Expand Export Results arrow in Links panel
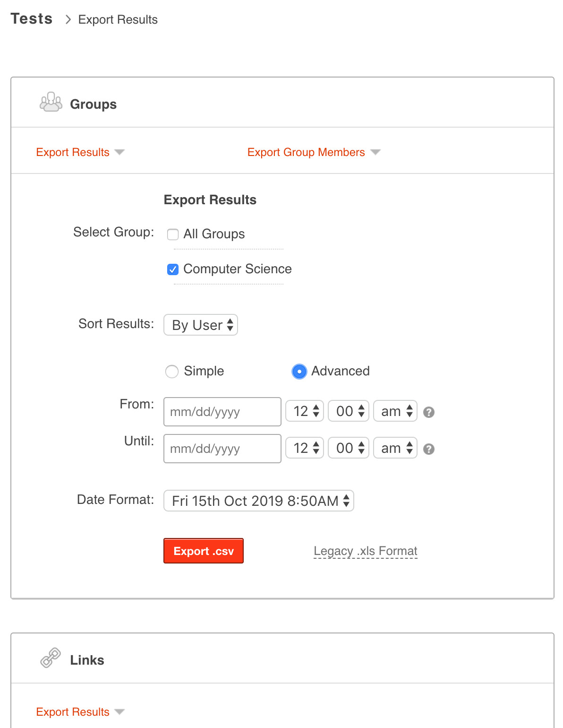The height and width of the screenshot is (728, 563). [119, 712]
